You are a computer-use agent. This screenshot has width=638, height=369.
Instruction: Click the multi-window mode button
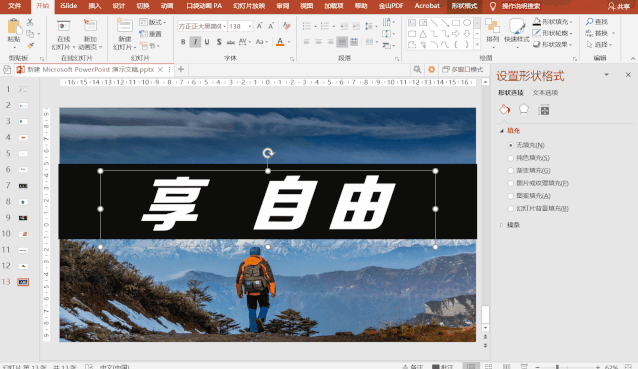pos(463,70)
